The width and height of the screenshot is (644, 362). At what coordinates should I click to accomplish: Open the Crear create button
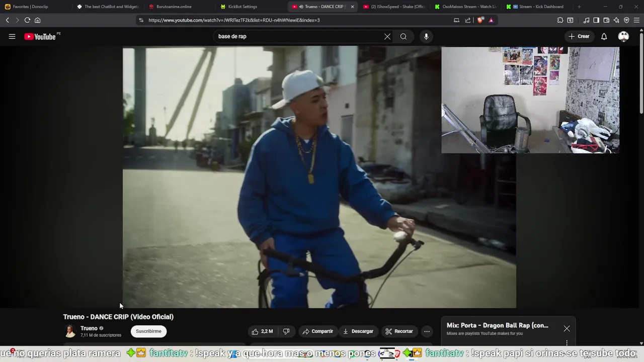tap(579, 36)
